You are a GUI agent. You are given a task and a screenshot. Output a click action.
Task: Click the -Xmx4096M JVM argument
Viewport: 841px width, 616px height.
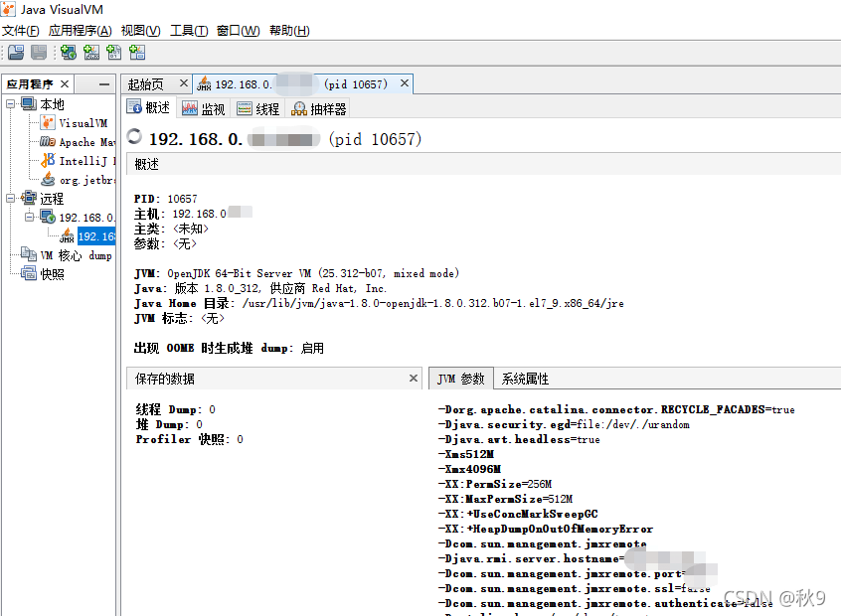(469, 469)
